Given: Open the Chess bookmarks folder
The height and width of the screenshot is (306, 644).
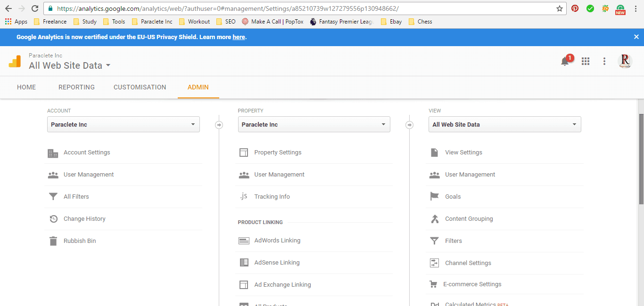Looking at the screenshot, I should [420, 22].
